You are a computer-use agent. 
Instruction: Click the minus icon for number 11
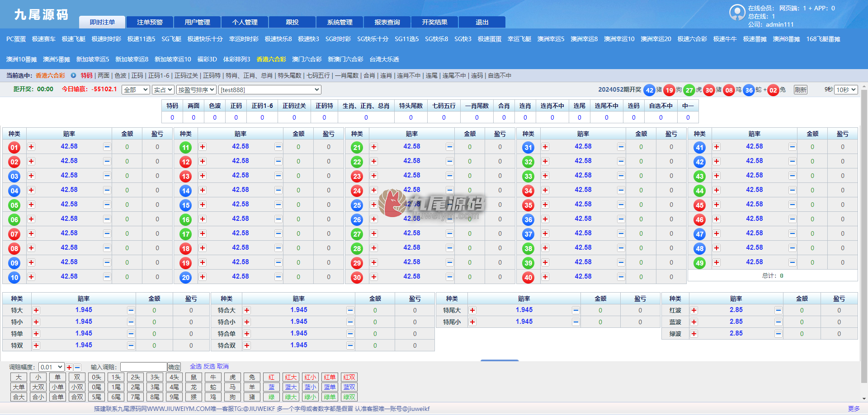[278, 147]
